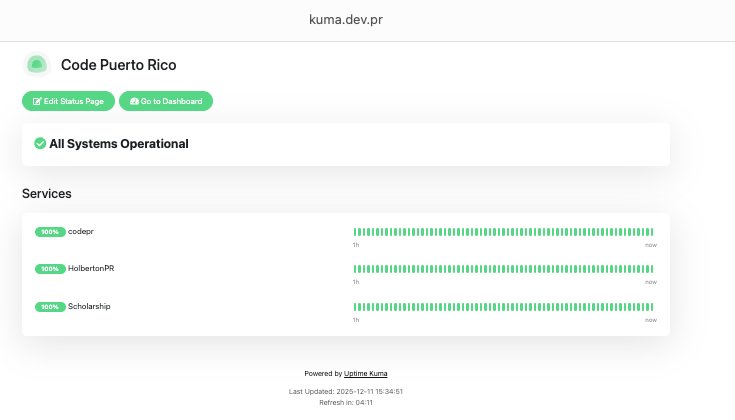This screenshot has height=420, width=735.
Task: Click the All Systems Operational text
Action: (119, 144)
